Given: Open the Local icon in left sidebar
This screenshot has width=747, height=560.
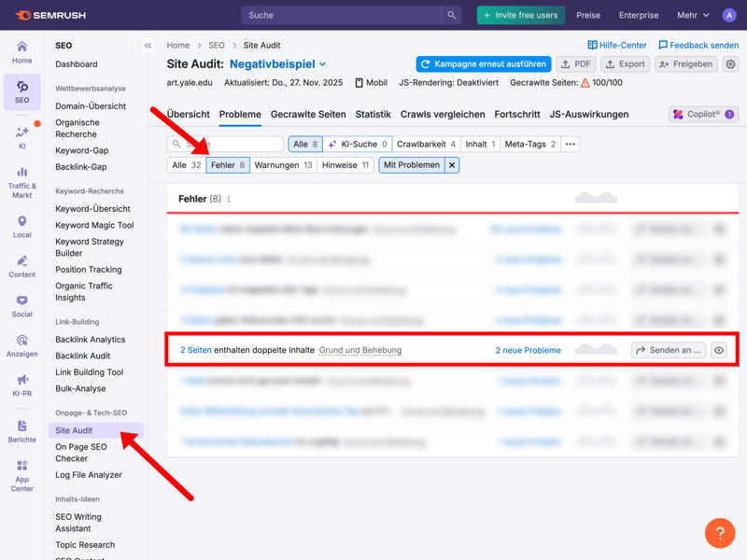Looking at the screenshot, I should click(x=21, y=227).
